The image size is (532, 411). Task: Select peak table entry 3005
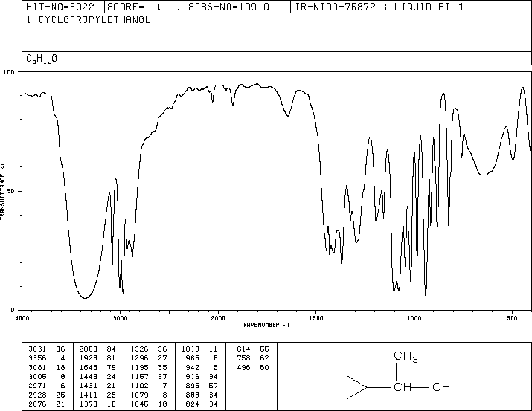point(47,376)
